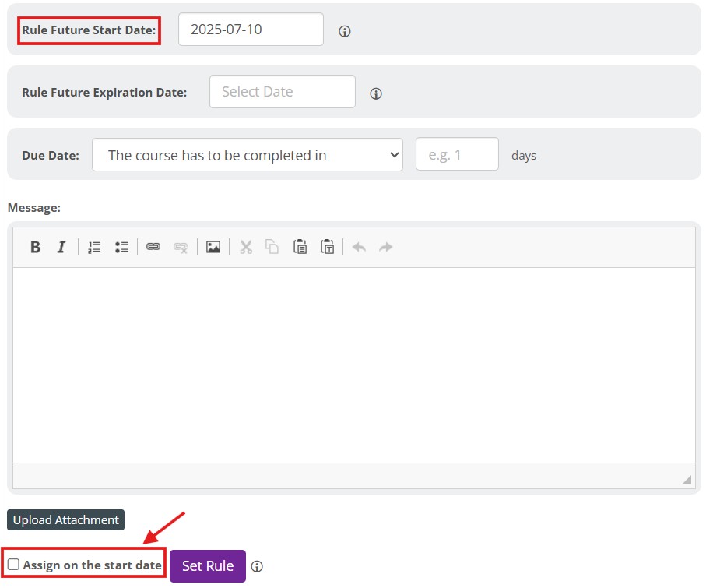Click the 'Due Date:' label
The height and width of the screenshot is (588, 706).
(51, 156)
